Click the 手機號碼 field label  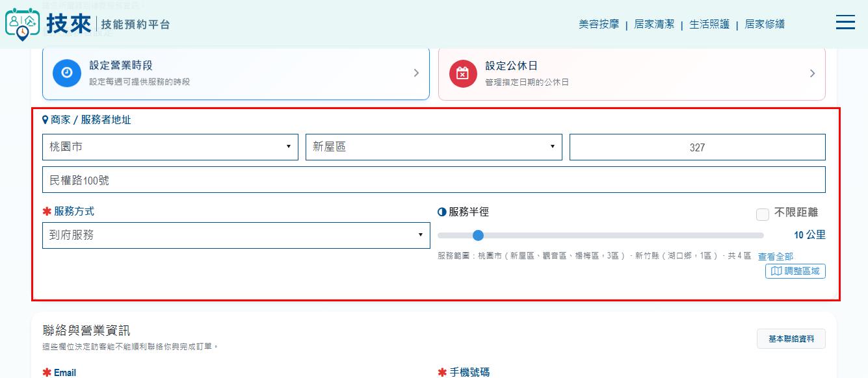pos(469,373)
